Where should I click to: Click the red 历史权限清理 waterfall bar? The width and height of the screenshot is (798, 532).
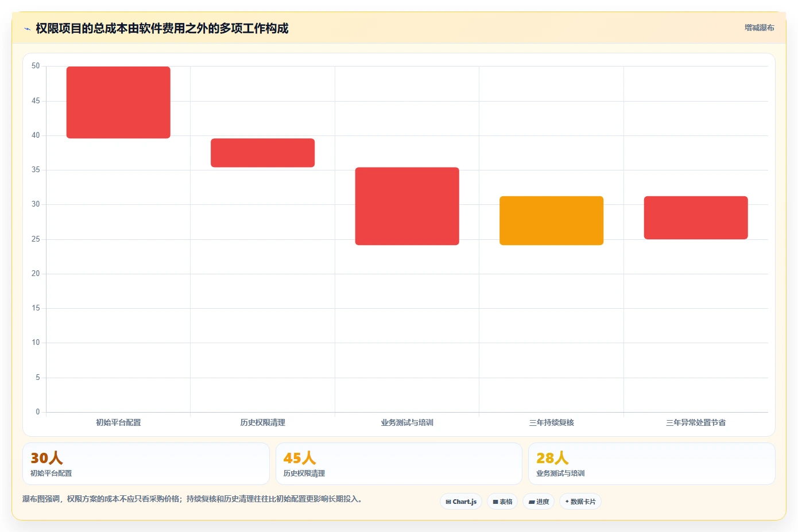pos(262,153)
